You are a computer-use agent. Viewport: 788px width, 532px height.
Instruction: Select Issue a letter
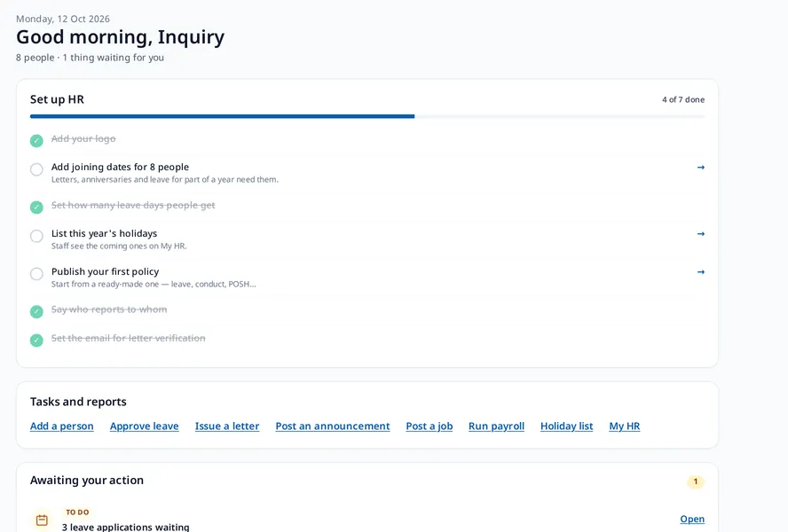(x=227, y=426)
